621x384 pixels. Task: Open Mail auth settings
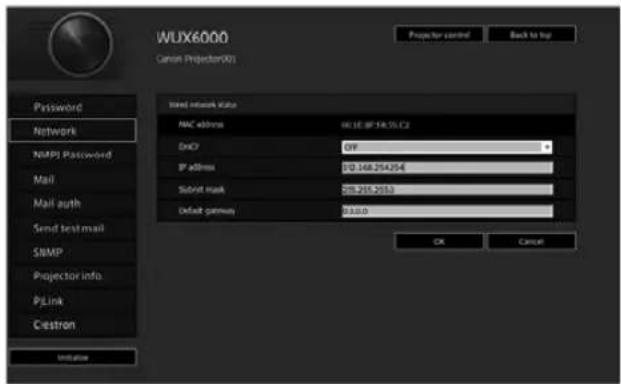[72, 203]
